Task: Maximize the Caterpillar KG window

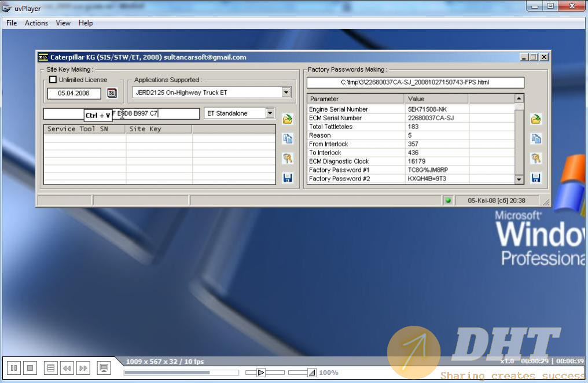Action: (x=534, y=57)
